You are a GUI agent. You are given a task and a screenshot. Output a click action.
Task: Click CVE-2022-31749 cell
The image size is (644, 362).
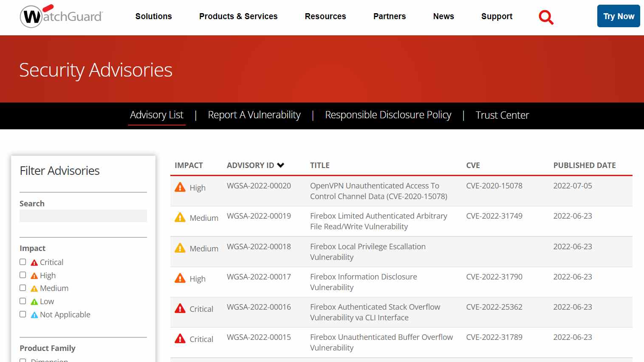click(494, 216)
